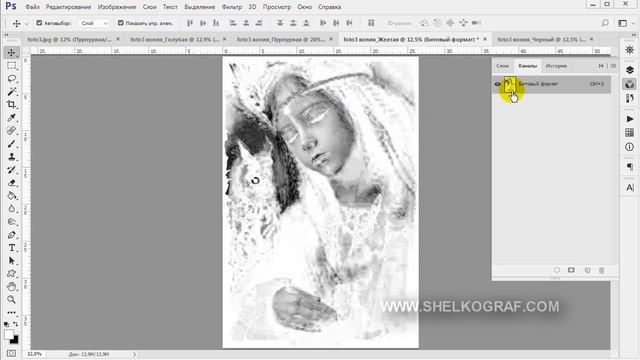Viewport: 640px width, 360px height.
Task: Select the Move tool in the toolbox
Action: (x=11, y=53)
